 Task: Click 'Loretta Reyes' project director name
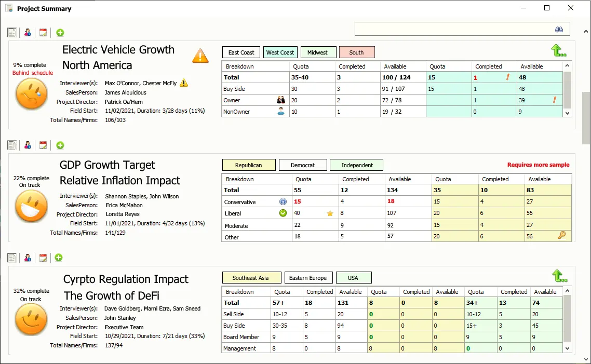click(x=123, y=214)
